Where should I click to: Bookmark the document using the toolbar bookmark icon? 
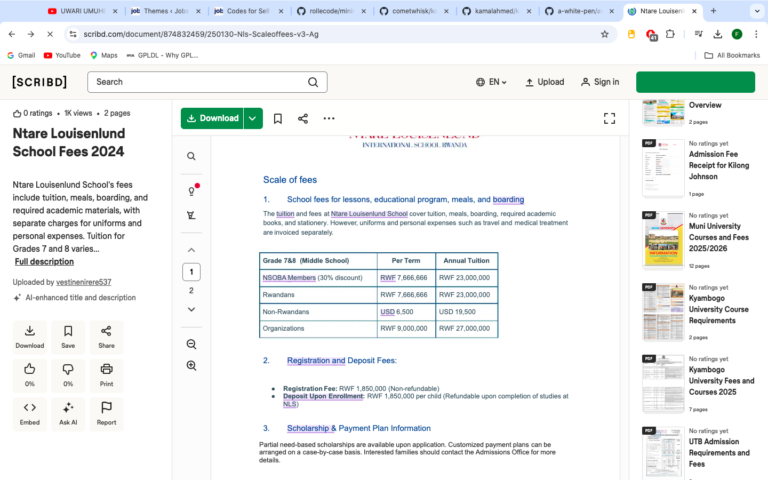(x=278, y=119)
